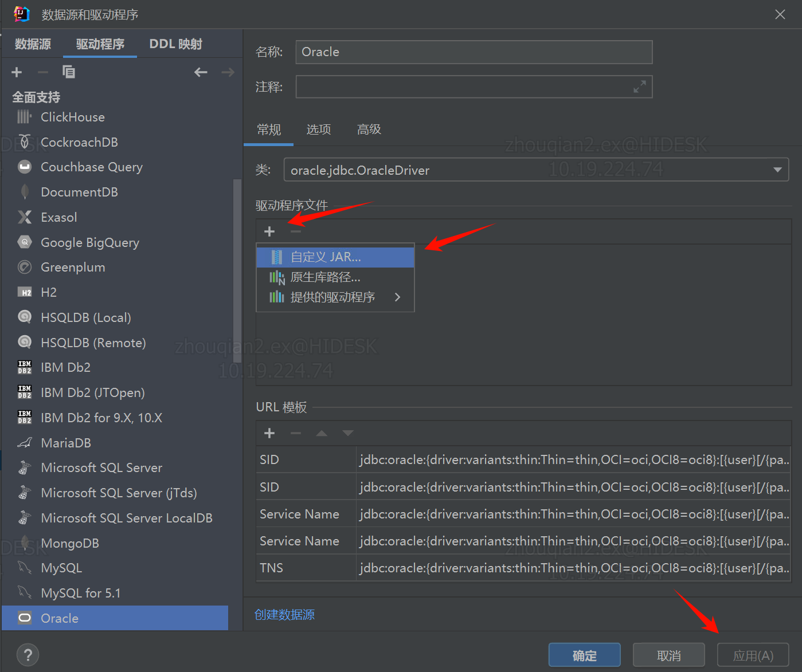The image size is (802, 672).
Task: Expand the comment field with arrows icon
Action: pyautogui.click(x=639, y=87)
